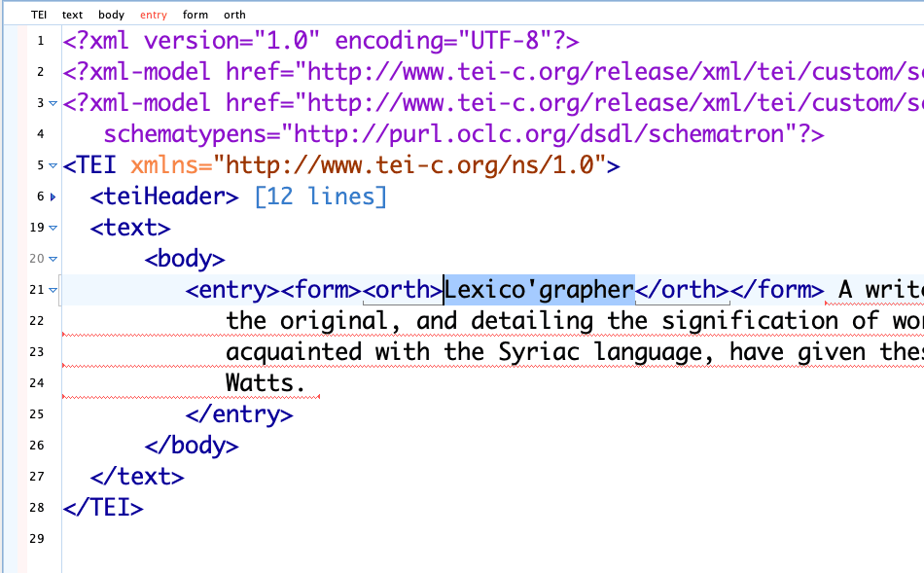Viewport: 924px width, 573px height.
Task: Collapse the body element fold marker
Action: 53,259
